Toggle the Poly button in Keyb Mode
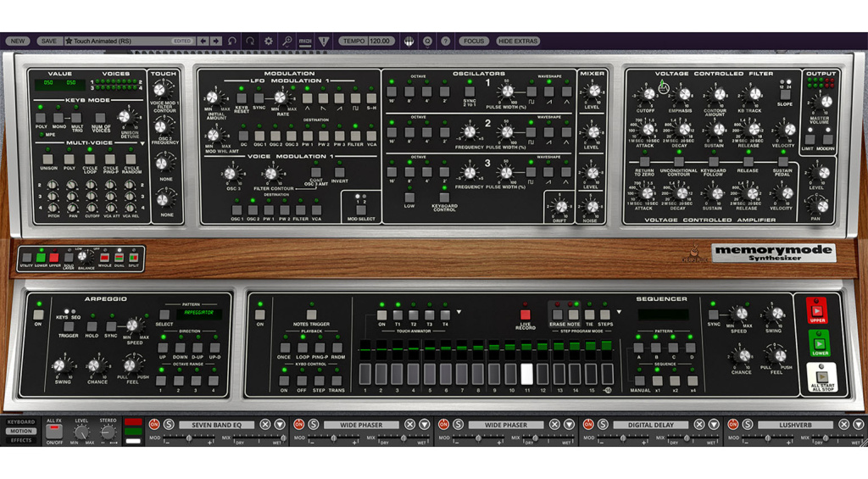 [41, 118]
